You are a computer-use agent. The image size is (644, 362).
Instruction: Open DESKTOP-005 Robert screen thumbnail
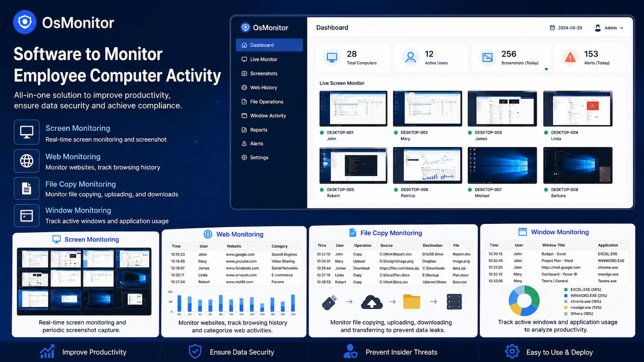tap(353, 166)
